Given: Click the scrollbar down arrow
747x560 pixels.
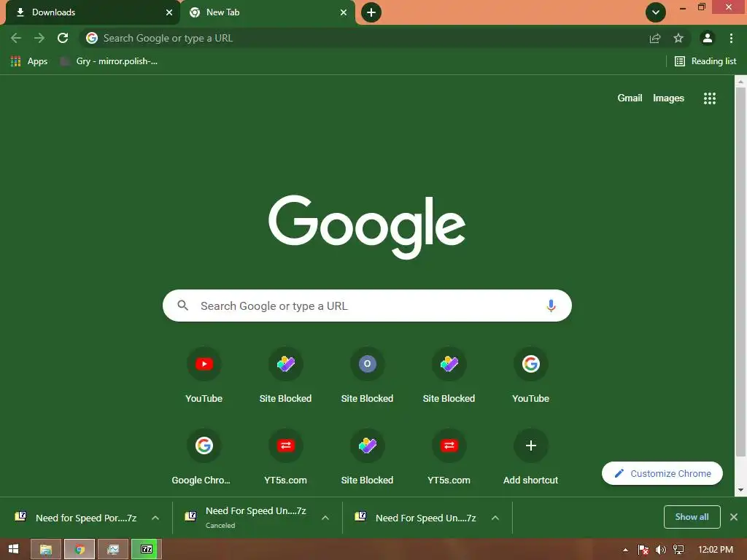Looking at the screenshot, I should point(740,489).
